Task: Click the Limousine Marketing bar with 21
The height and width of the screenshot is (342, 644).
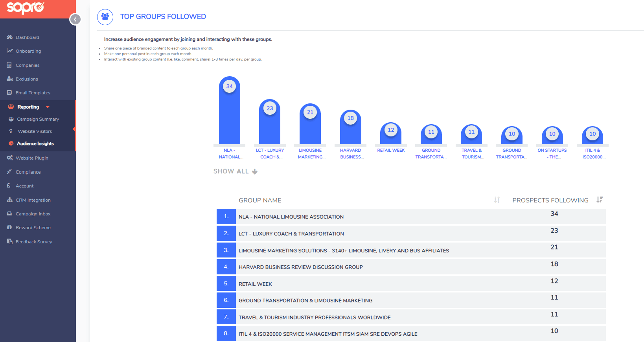Action: point(310,124)
